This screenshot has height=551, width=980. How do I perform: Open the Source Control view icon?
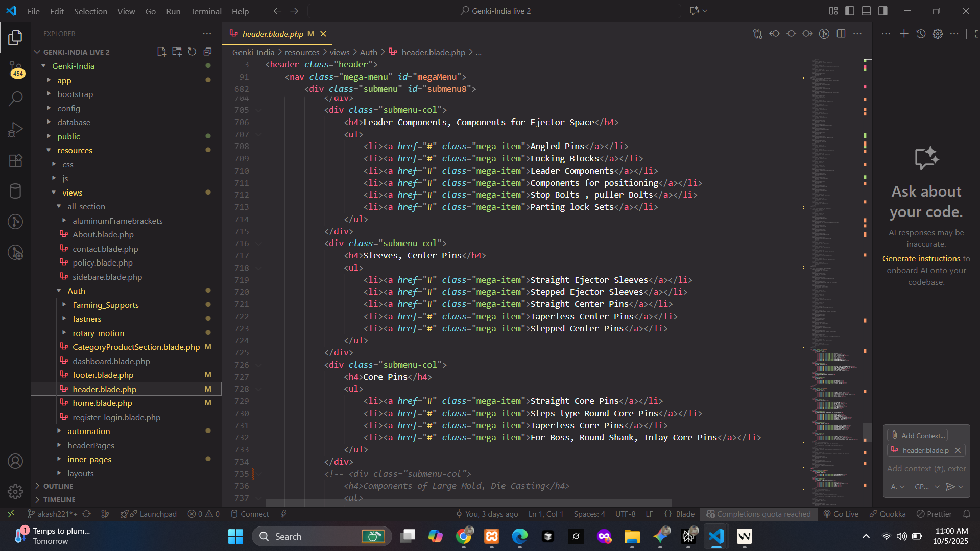[x=15, y=68]
